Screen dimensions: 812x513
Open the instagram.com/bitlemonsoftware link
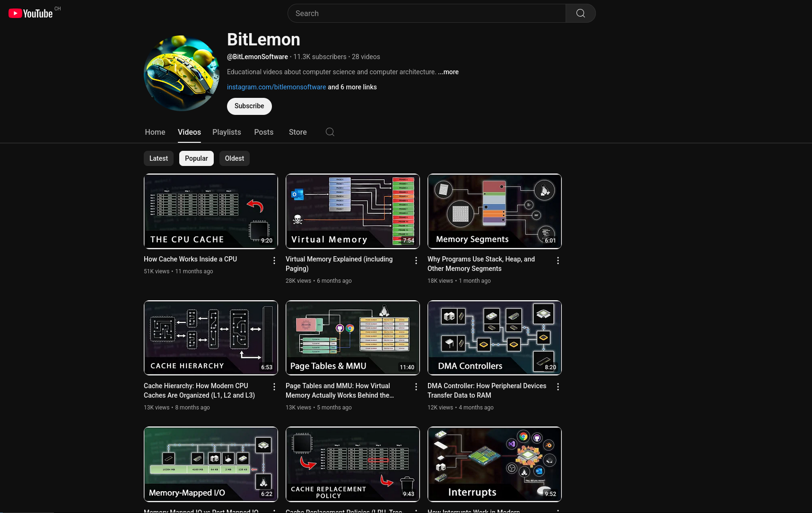pyautogui.click(x=276, y=87)
